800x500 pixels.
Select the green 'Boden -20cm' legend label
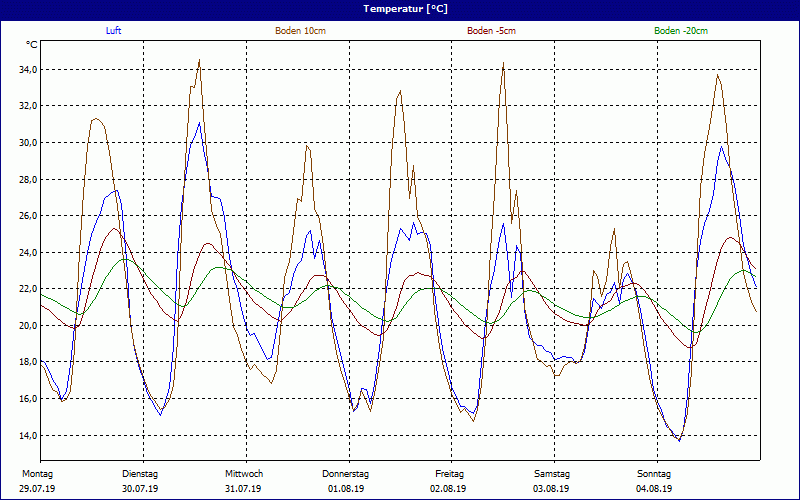point(681,31)
